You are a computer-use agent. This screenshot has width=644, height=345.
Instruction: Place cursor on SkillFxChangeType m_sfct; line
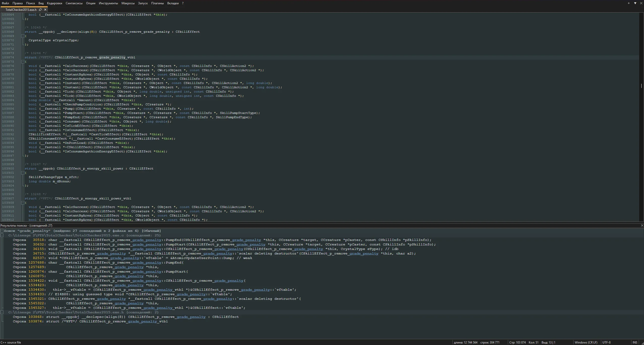[54, 177]
